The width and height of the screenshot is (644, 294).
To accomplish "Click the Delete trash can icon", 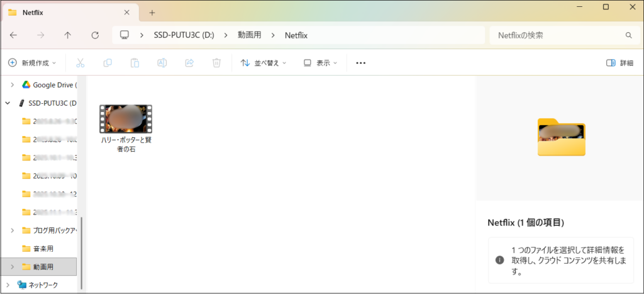I will 216,63.
